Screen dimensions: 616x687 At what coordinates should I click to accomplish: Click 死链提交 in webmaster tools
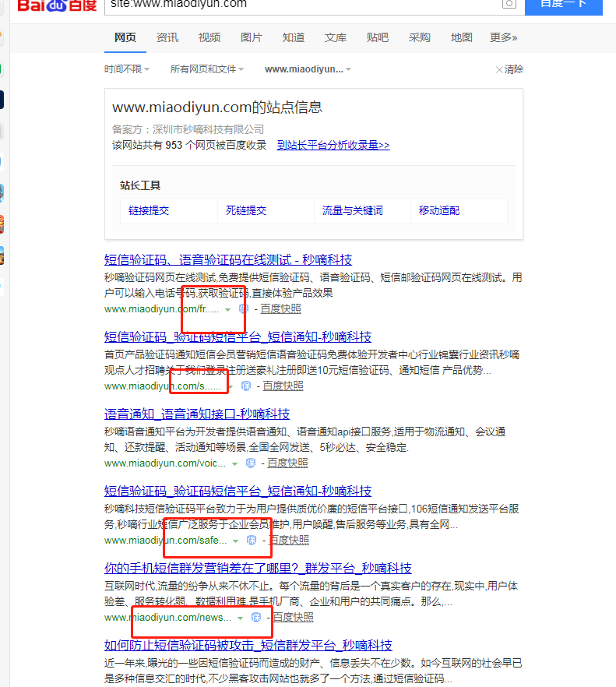coord(246,210)
